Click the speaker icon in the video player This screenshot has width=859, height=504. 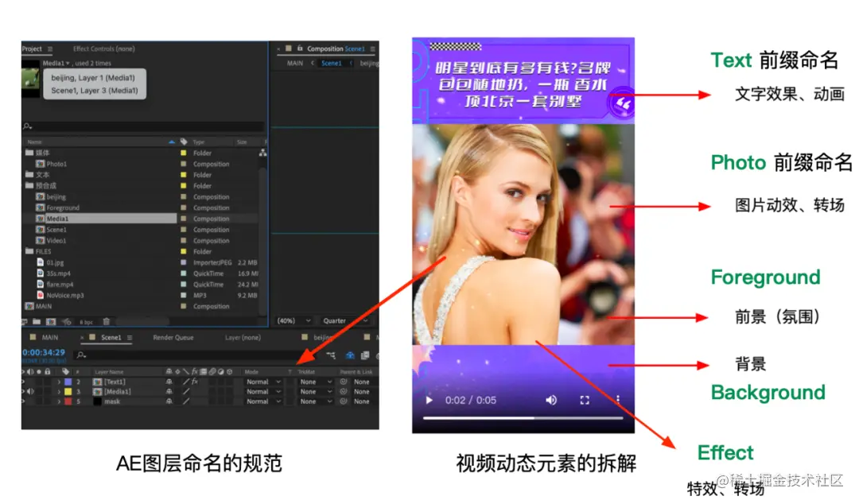pyautogui.click(x=552, y=400)
